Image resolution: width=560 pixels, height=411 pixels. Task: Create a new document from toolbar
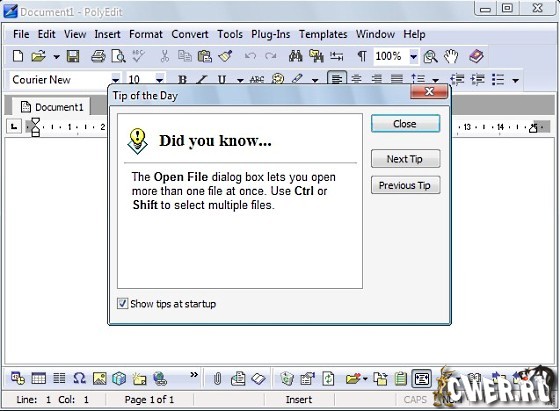[x=18, y=56]
